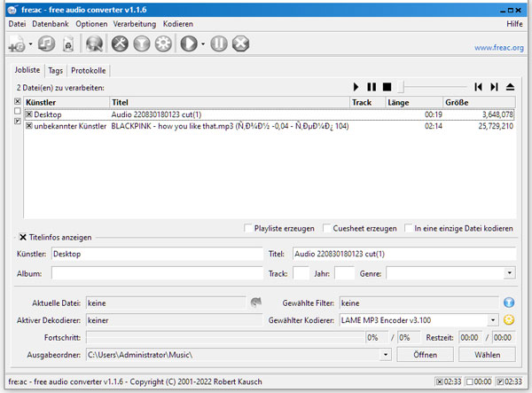Click the add audio files icon
This screenshot has height=393, width=532.
[16, 43]
